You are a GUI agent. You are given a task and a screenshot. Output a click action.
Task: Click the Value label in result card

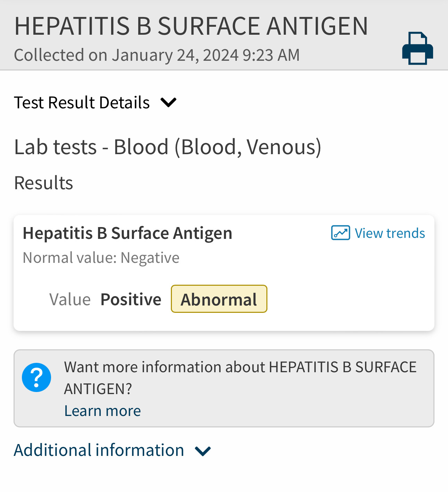(x=70, y=299)
